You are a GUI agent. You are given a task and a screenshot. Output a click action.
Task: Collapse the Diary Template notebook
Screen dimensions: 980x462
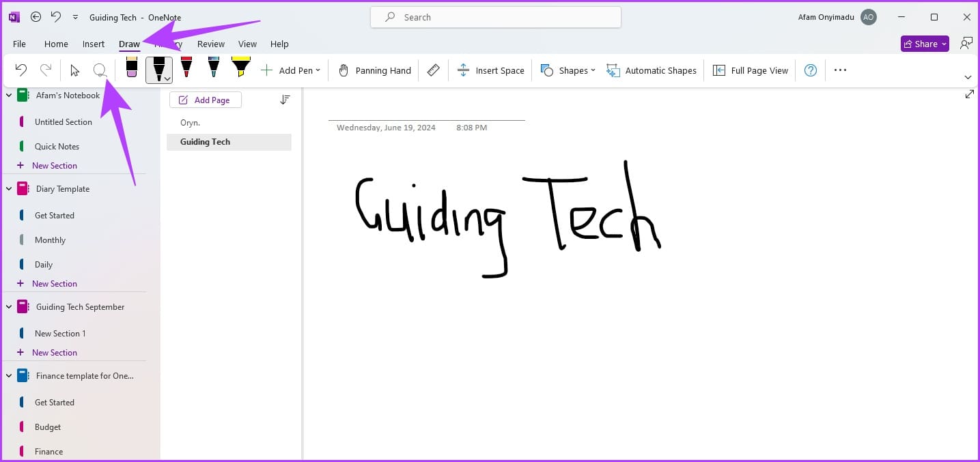[9, 188]
